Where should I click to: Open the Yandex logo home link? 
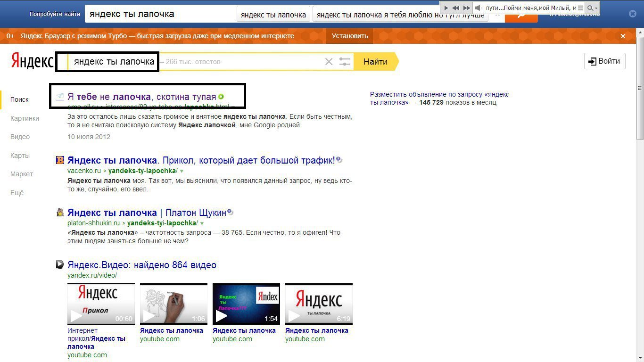32,61
